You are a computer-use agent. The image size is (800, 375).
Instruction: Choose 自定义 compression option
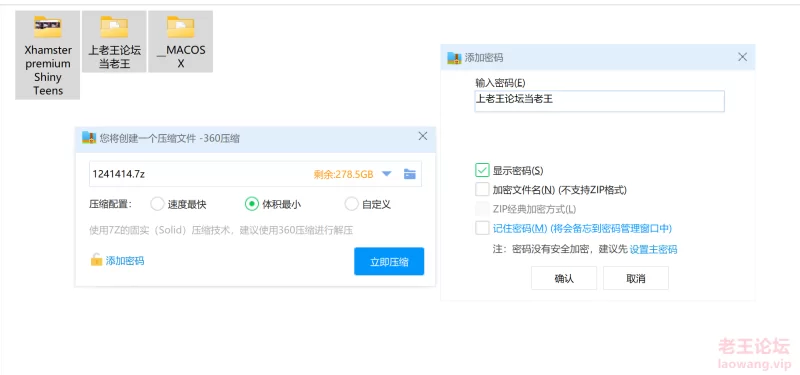(x=352, y=205)
